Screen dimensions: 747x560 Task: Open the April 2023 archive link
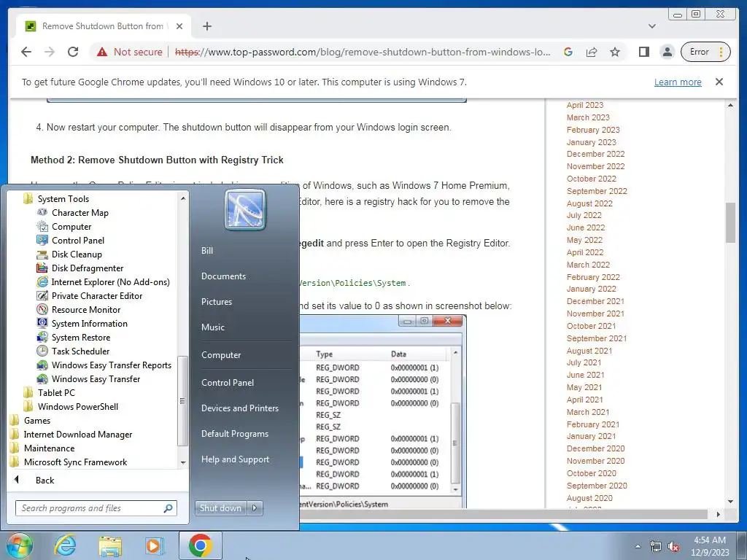585,105
